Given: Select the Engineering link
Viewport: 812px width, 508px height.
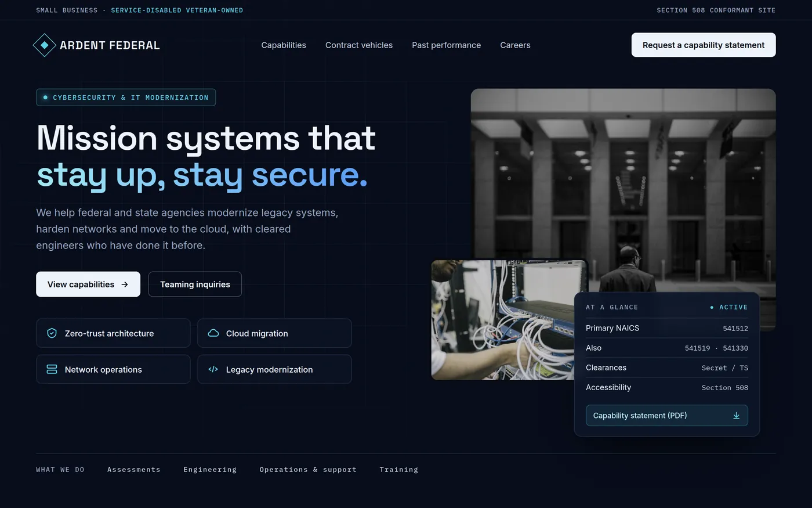Looking at the screenshot, I should tap(210, 470).
